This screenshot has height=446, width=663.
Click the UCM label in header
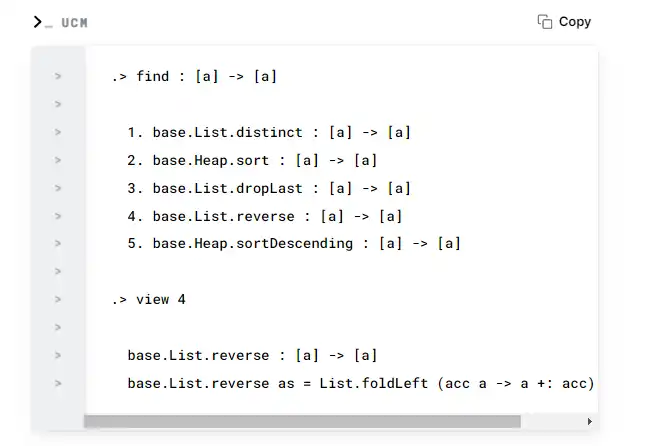click(75, 23)
